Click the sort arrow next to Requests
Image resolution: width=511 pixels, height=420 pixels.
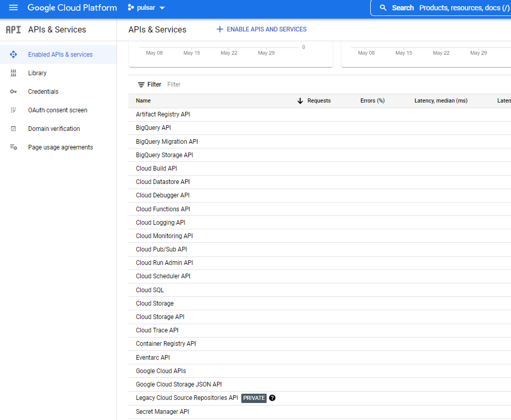click(300, 101)
